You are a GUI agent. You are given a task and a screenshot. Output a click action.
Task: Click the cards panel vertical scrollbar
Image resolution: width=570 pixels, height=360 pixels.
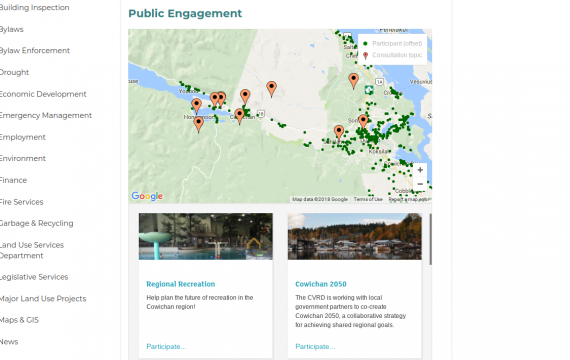coord(430,239)
